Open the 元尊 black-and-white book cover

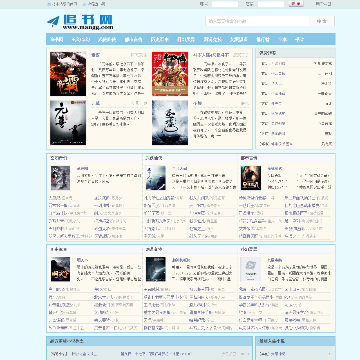click(x=68, y=123)
